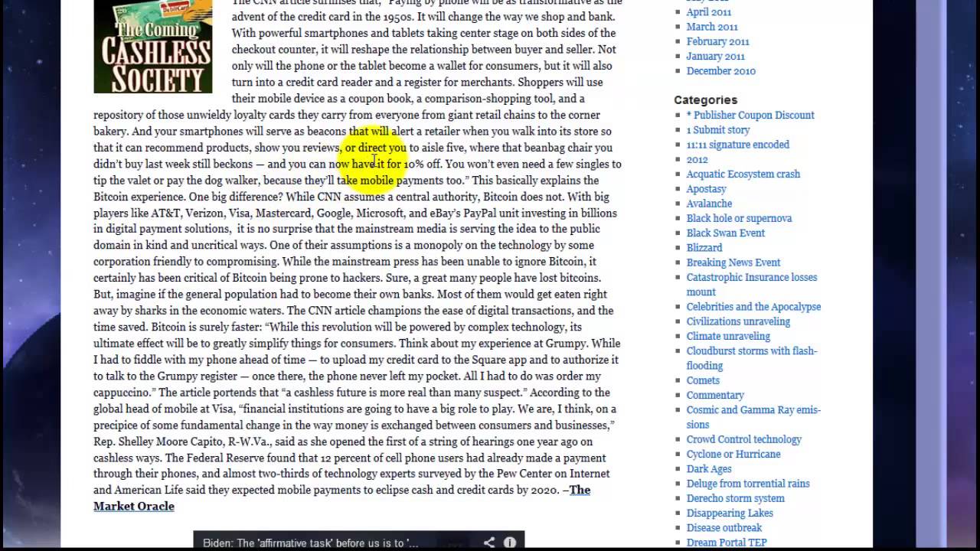Open Acquatic Ecosystem crash category

(x=743, y=174)
